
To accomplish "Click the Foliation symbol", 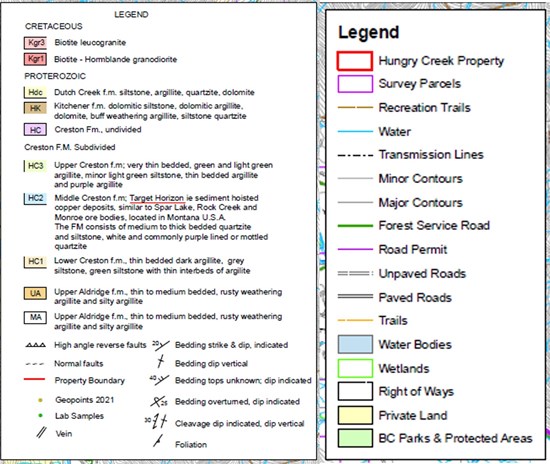I will pyautogui.click(x=158, y=441).
